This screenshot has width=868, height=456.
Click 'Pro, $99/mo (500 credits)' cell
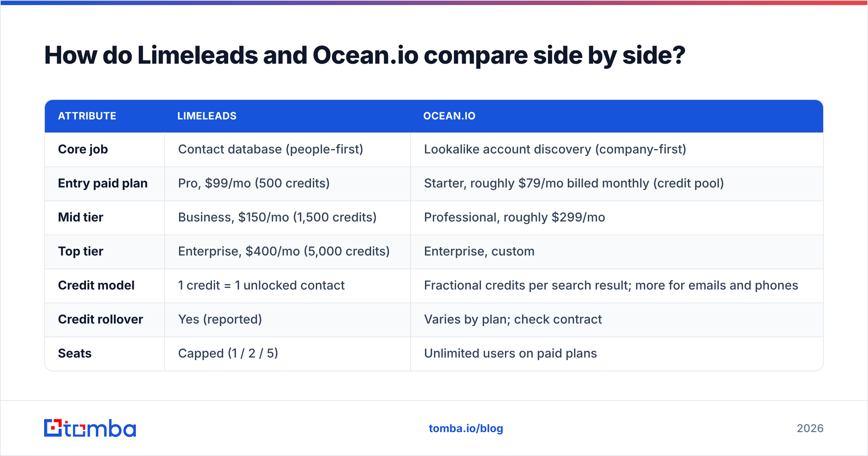[254, 183]
